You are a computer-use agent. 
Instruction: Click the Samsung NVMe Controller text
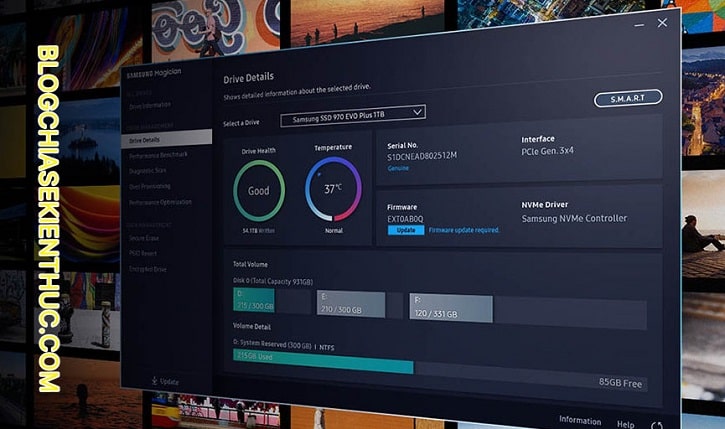[574, 218]
